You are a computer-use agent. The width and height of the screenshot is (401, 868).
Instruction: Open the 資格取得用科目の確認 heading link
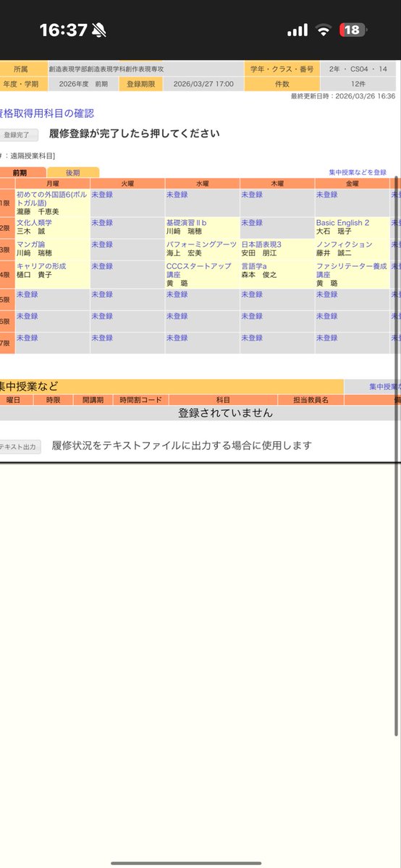point(48,114)
